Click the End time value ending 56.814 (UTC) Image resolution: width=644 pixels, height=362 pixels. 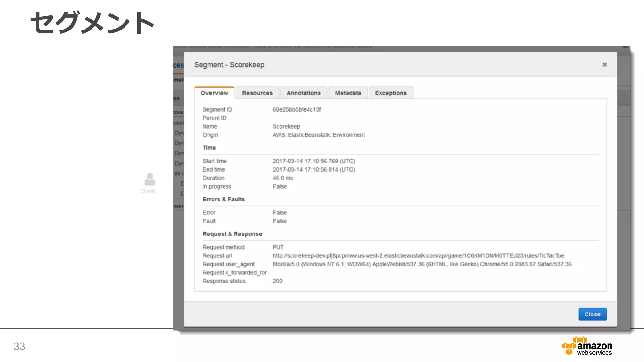coord(314,169)
